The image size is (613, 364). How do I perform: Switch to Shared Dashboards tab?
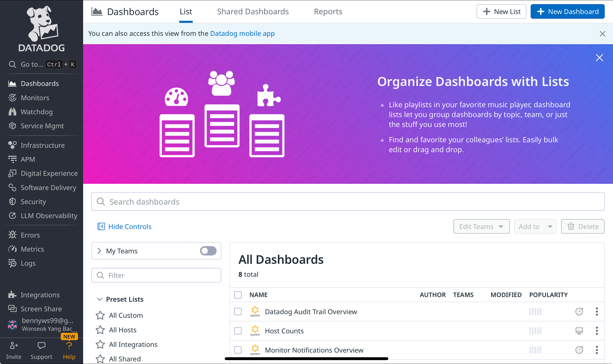pos(253,12)
